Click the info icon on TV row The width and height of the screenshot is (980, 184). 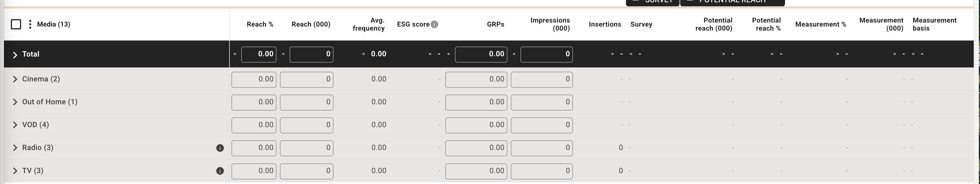(220, 171)
